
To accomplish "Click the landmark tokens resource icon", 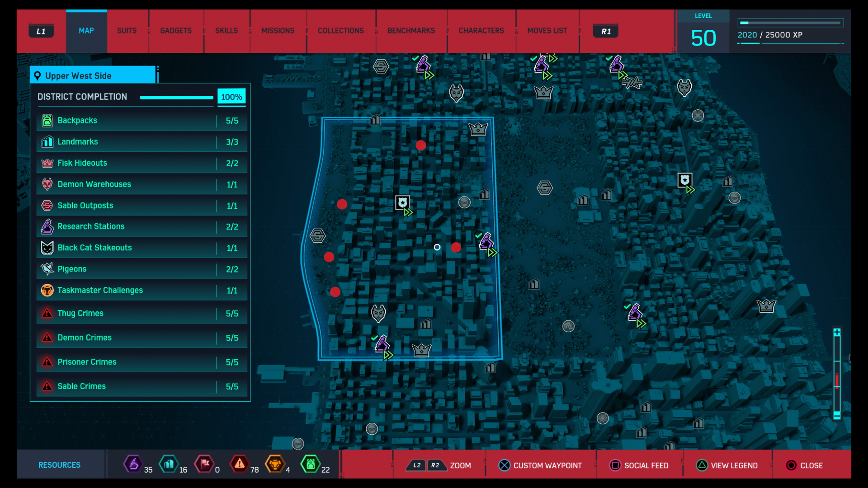I will coord(169,464).
